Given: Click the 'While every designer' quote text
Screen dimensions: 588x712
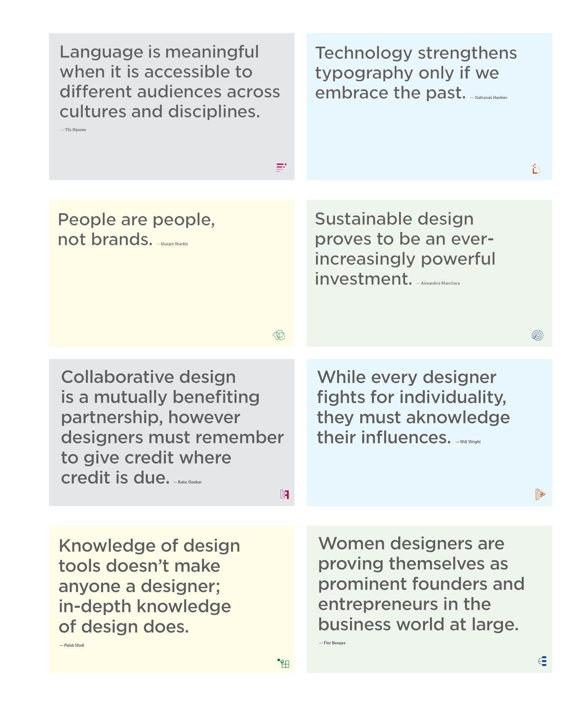Looking at the screenshot, I should click(413, 407).
